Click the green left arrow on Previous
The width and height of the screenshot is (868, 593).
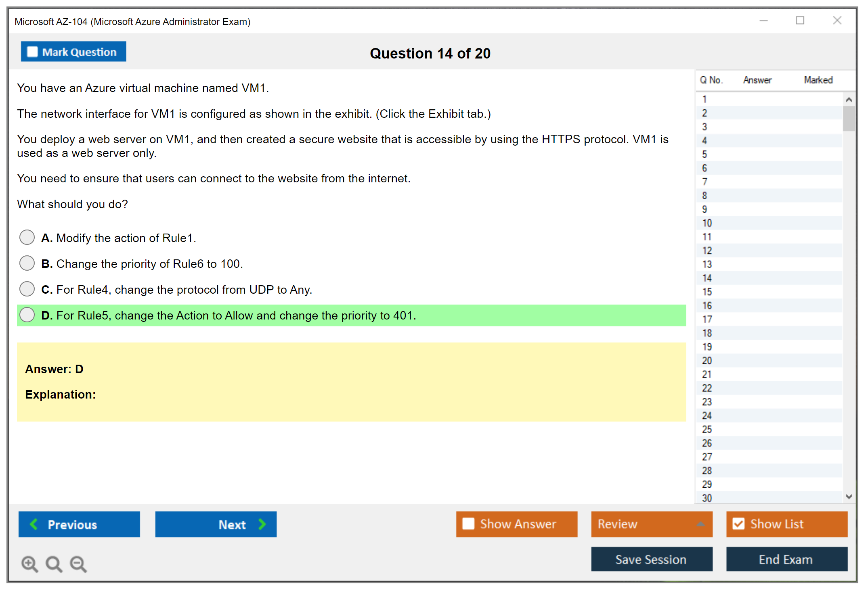34,524
